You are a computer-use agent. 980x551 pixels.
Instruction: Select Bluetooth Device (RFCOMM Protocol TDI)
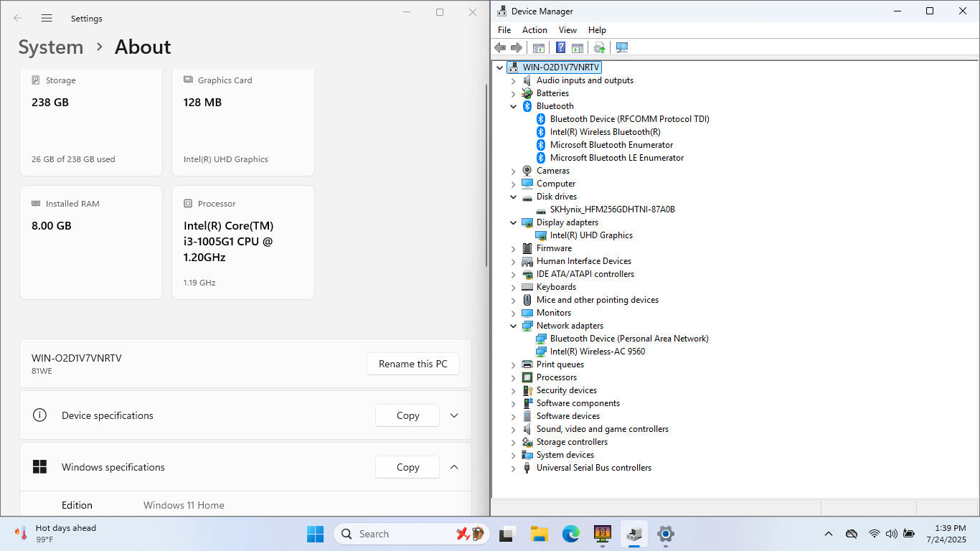pos(630,119)
